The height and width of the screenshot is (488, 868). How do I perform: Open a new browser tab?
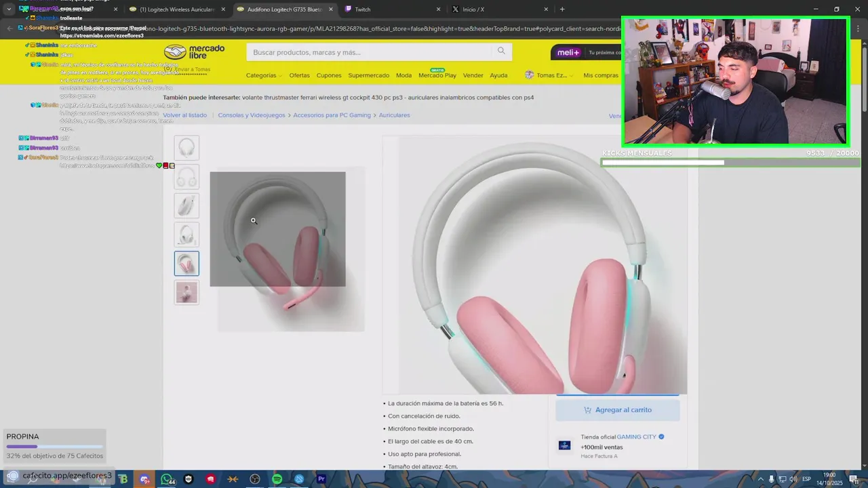[x=562, y=9]
